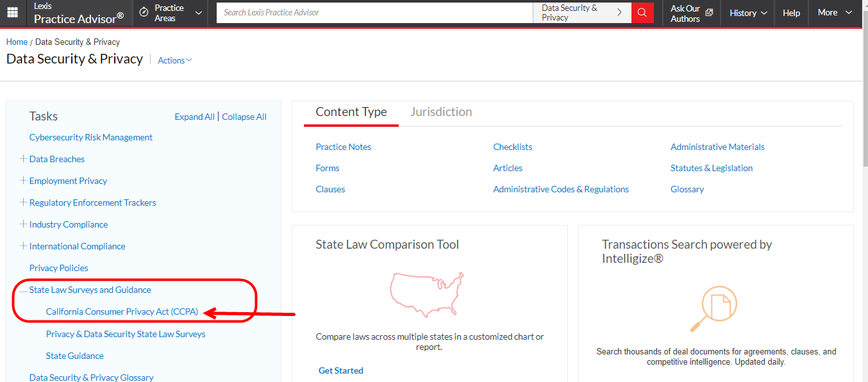Open the Glossary content type
This screenshot has width=868, height=382.
tap(687, 189)
